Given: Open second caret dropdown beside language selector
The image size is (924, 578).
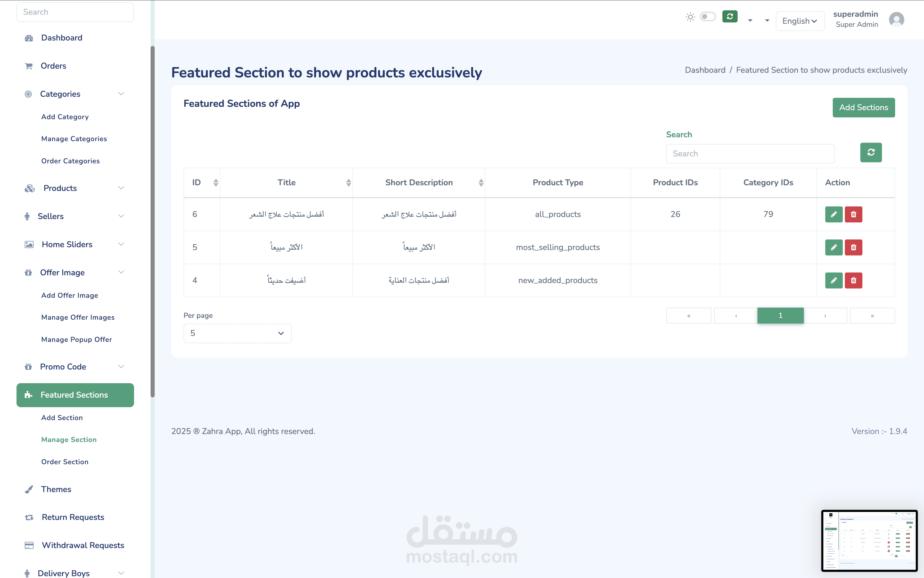Looking at the screenshot, I should pos(767,21).
